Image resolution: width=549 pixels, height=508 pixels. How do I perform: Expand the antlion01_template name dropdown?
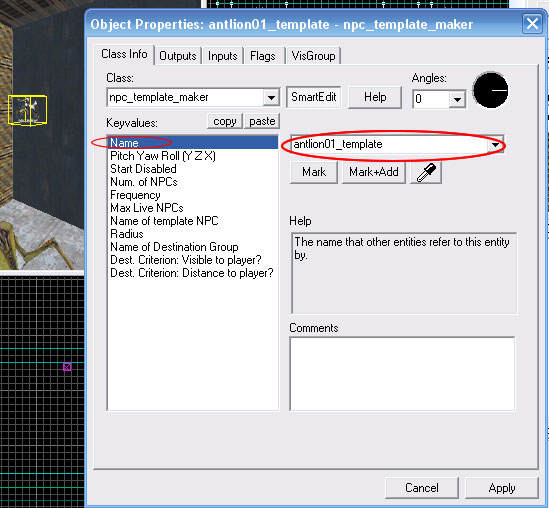click(x=495, y=144)
